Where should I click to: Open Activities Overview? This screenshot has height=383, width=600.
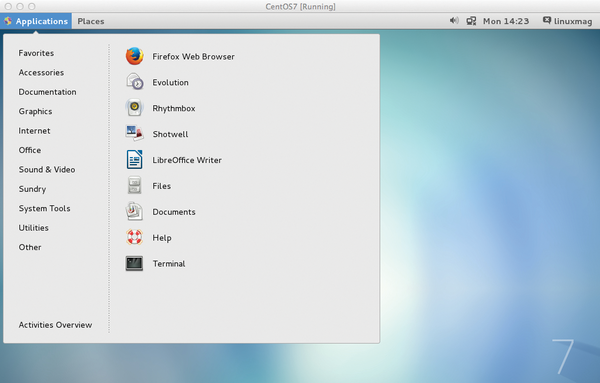(x=55, y=325)
